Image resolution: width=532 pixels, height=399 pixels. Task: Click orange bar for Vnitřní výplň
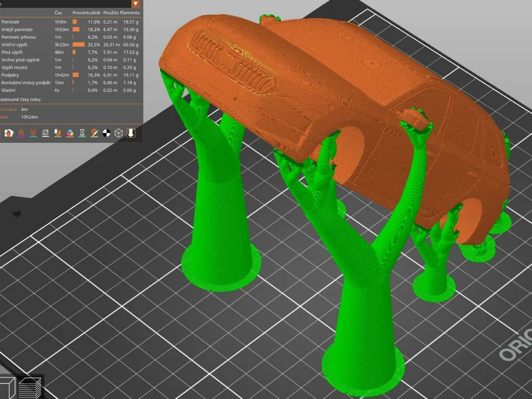coord(78,44)
